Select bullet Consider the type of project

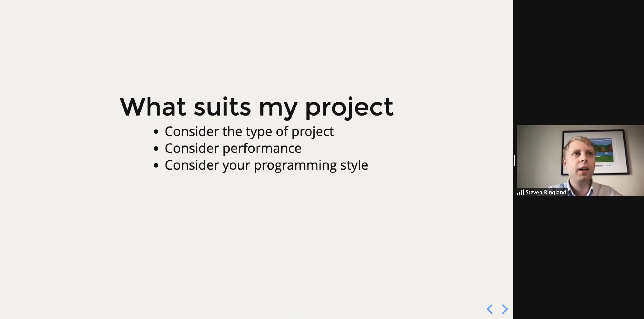(x=249, y=131)
